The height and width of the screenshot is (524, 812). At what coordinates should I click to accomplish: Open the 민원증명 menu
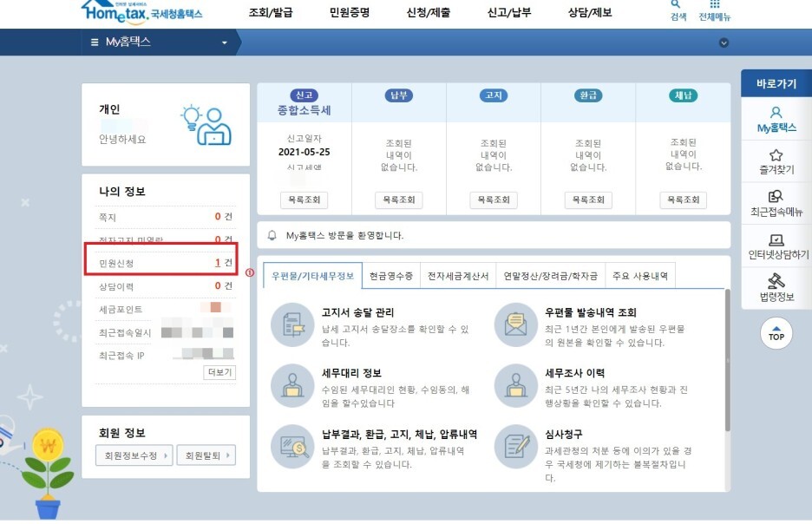(x=350, y=12)
